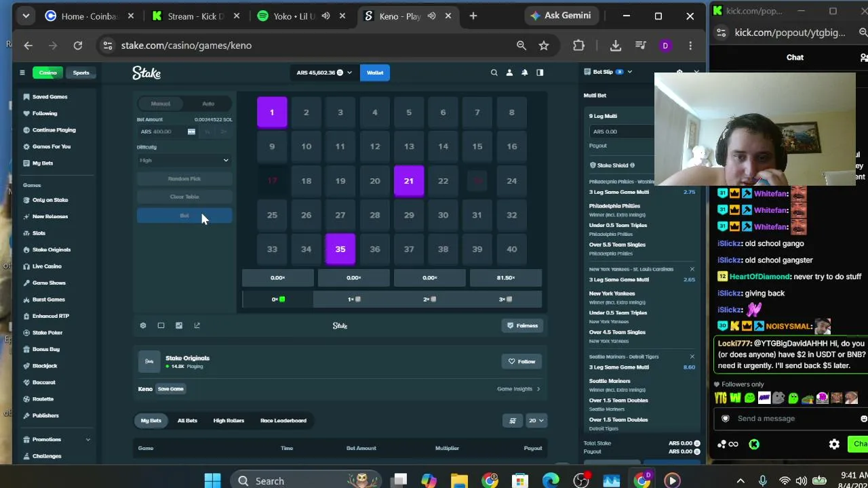Open the Microsoft Store taskbar icon
Image resolution: width=868 pixels, height=488 pixels.
(x=520, y=481)
